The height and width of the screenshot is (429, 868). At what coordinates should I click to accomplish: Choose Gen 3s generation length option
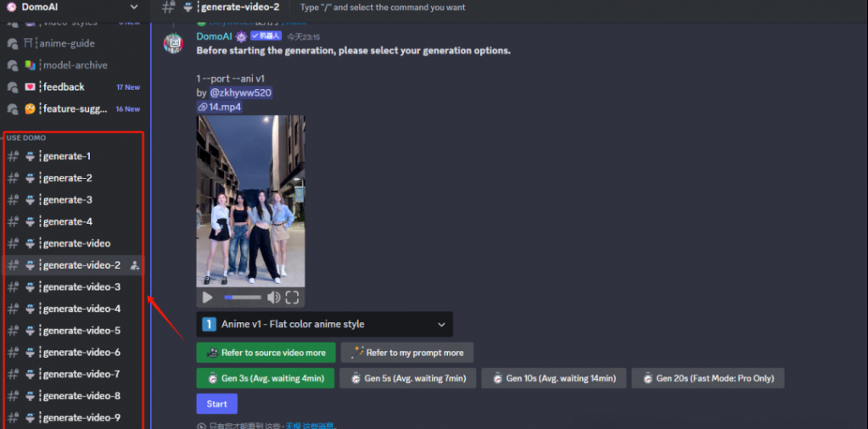[x=266, y=378]
